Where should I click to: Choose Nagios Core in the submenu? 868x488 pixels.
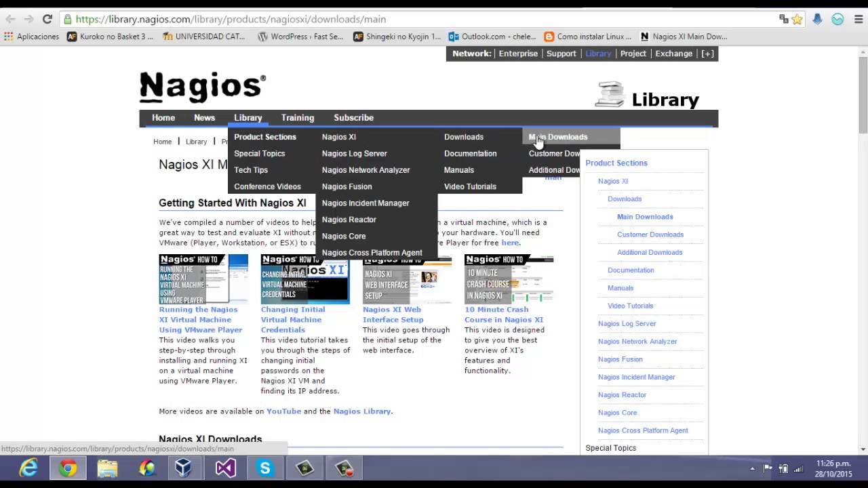coord(344,236)
